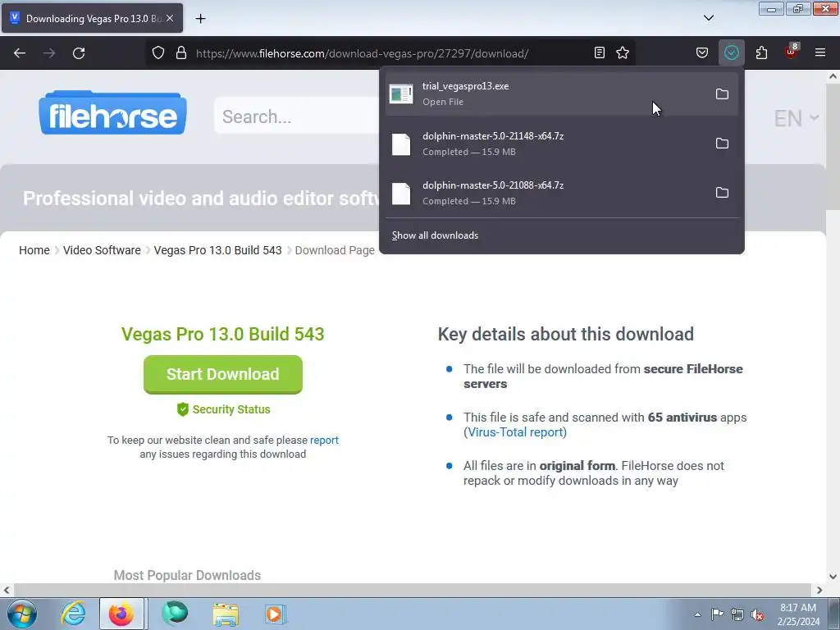
Task: Bookmark this page with the star icon
Action: pos(623,52)
